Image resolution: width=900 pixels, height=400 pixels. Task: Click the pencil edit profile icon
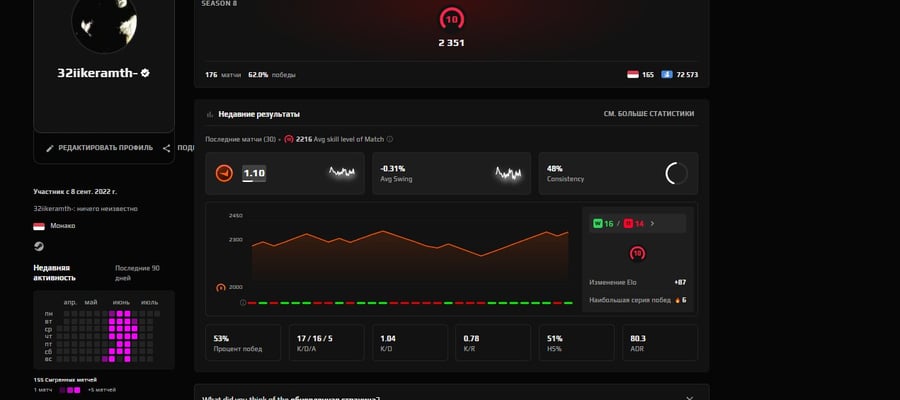tap(50, 148)
